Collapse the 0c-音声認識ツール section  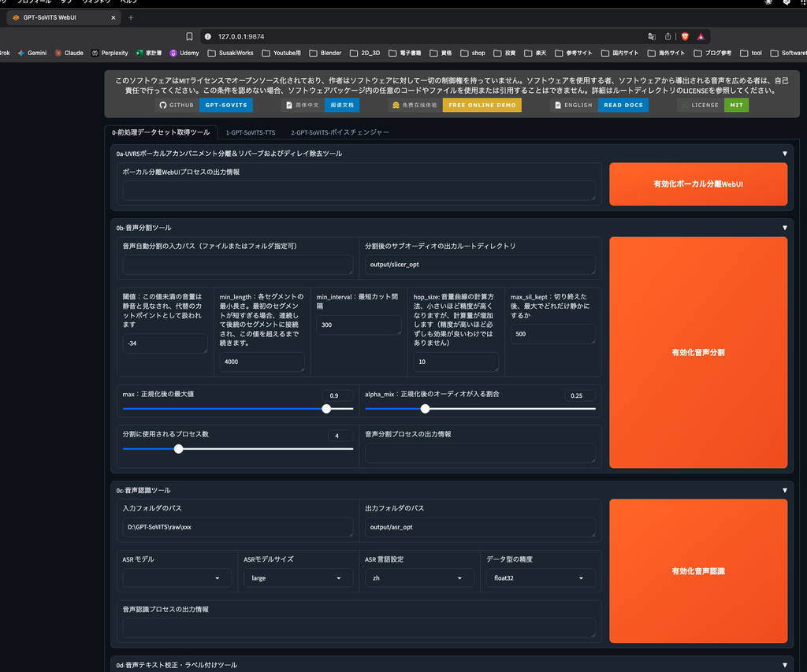coord(785,490)
